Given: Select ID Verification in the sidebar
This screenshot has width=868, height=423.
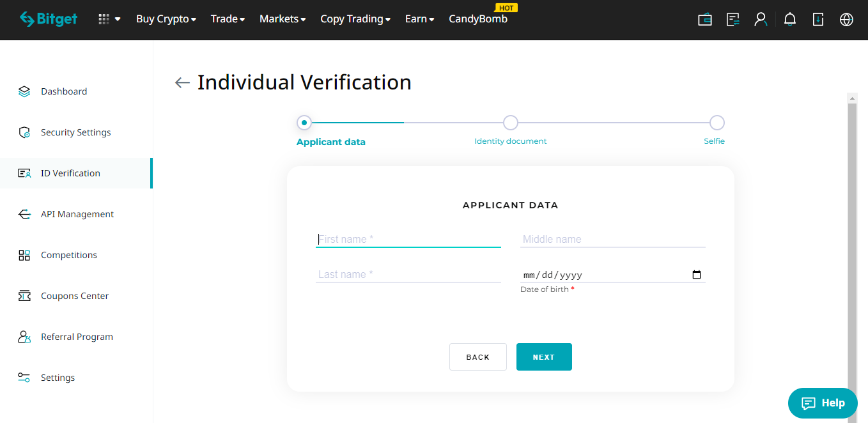Looking at the screenshot, I should tap(76, 173).
